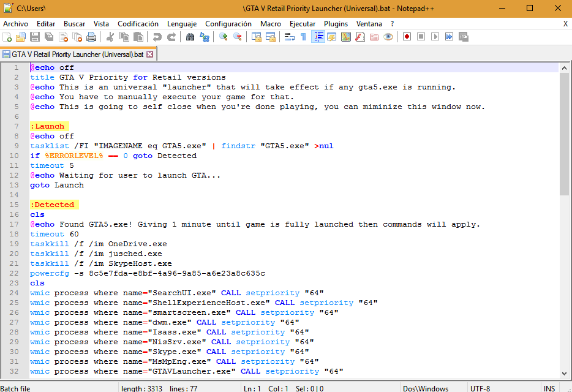Open the Vista menu

(x=101, y=24)
